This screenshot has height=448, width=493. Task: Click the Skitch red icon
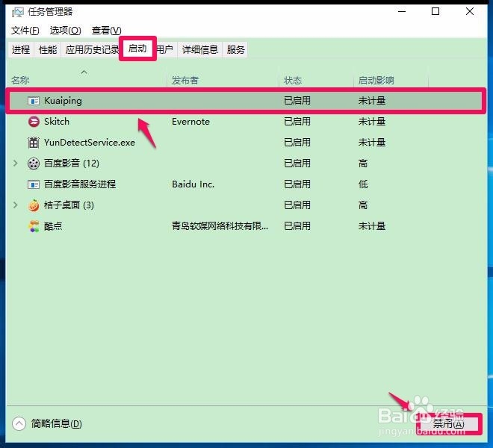click(34, 122)
